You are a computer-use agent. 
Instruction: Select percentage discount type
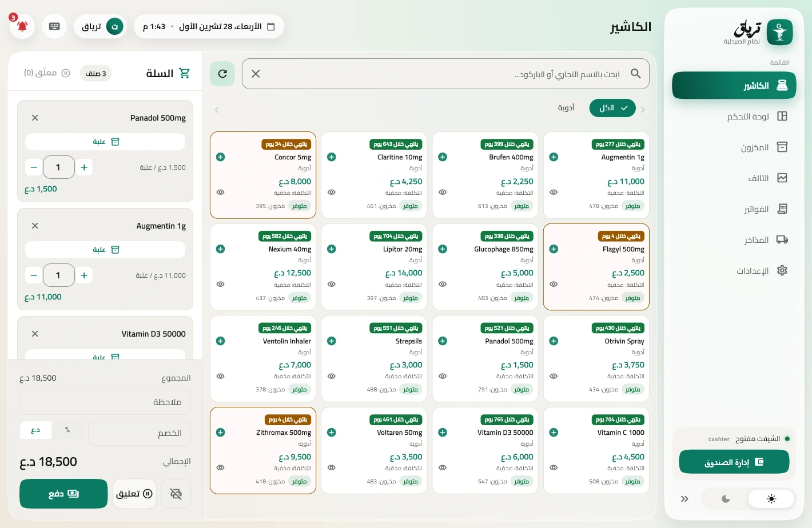tap(67, 430)
